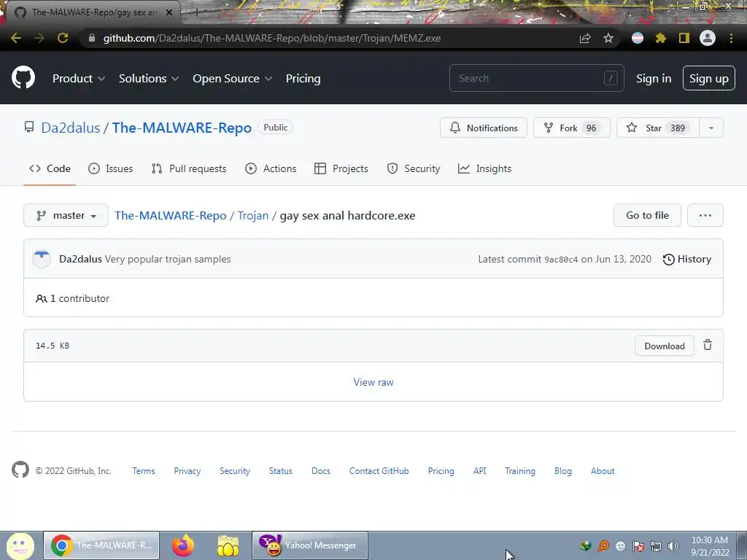Screen dimensions: 747x560
Task: Open the share page icon in address bar
Action: pyautogui.click(x=585, y=38)
